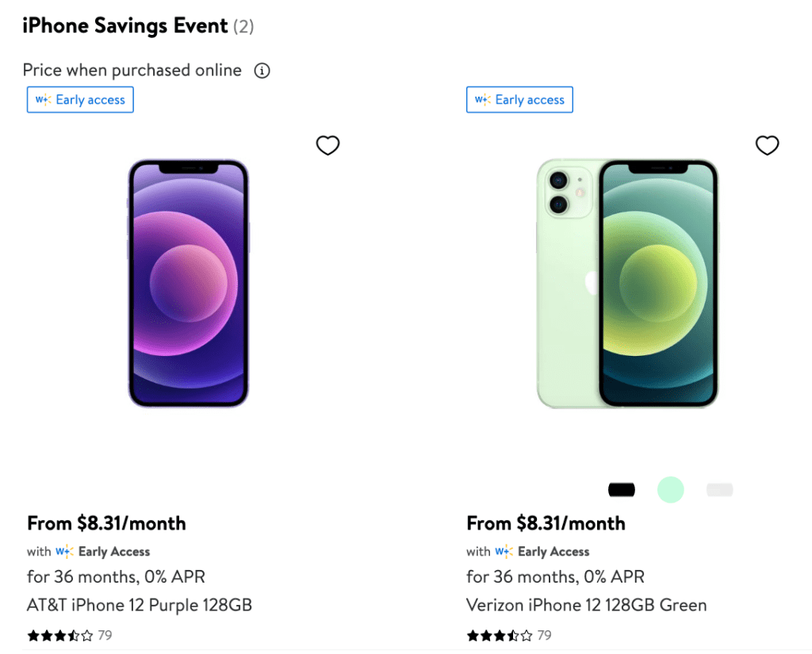
Task: Open AT&T iPhone 12 Purple 128GB link
Action: 140,605
